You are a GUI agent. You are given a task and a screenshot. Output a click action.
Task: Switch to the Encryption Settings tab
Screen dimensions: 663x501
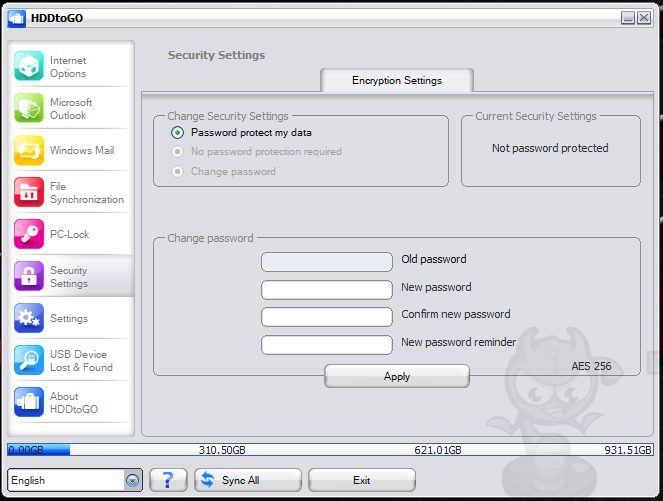[397, 80]
